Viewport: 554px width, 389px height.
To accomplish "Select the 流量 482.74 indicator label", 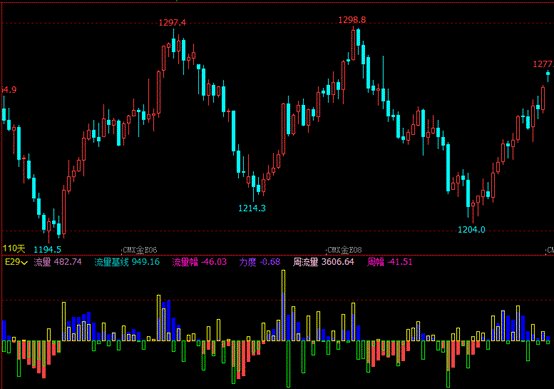I will (x=58, y=262).
